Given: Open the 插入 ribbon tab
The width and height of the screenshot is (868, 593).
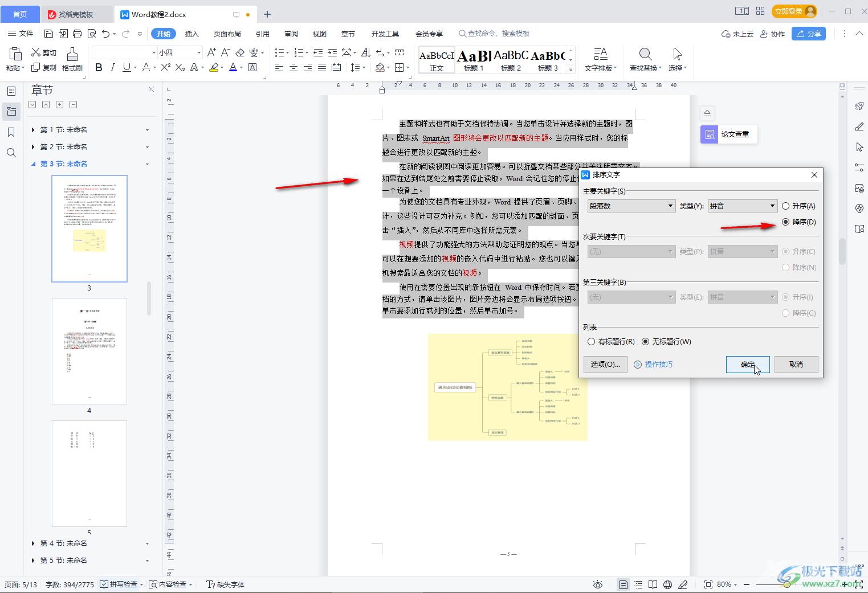Looking at the screenshot, I should pos(192,34).
